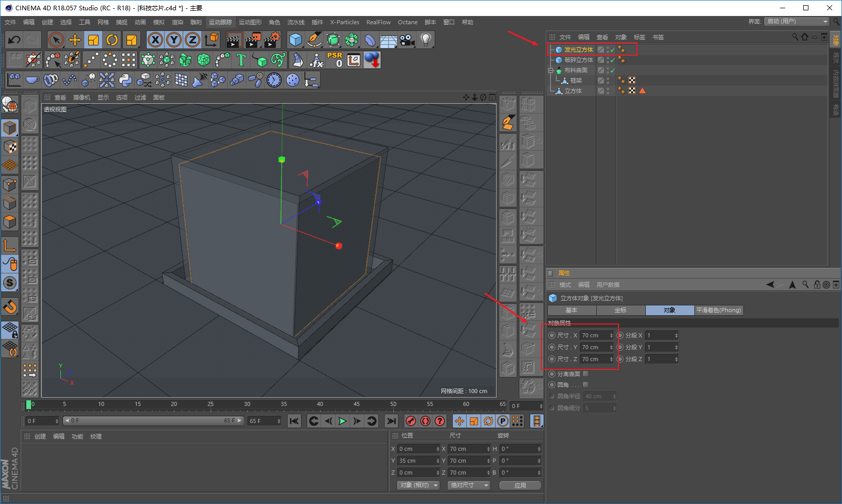Add a light bulb object icon
This screenshot has width=842, height=504.
tap(425, 40)
